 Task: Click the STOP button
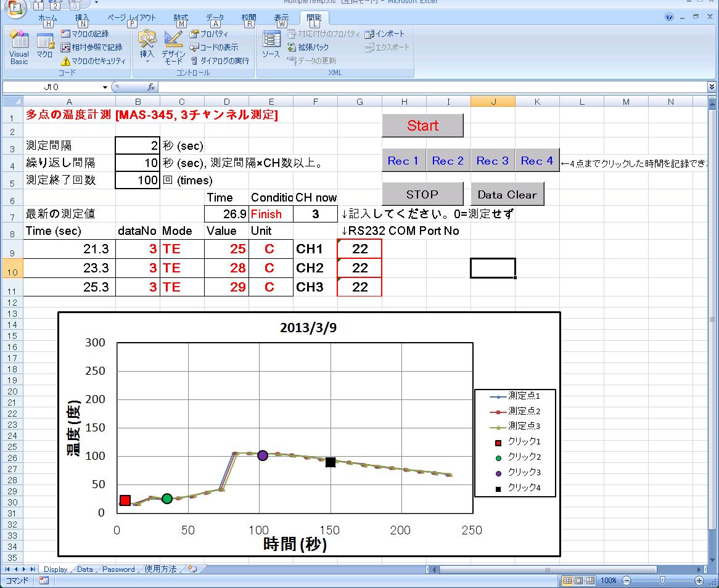(x=422, y=194)
